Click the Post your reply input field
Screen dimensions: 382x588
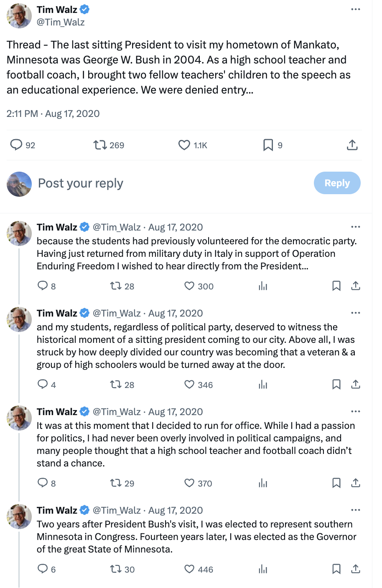click(x=81, y=183)
